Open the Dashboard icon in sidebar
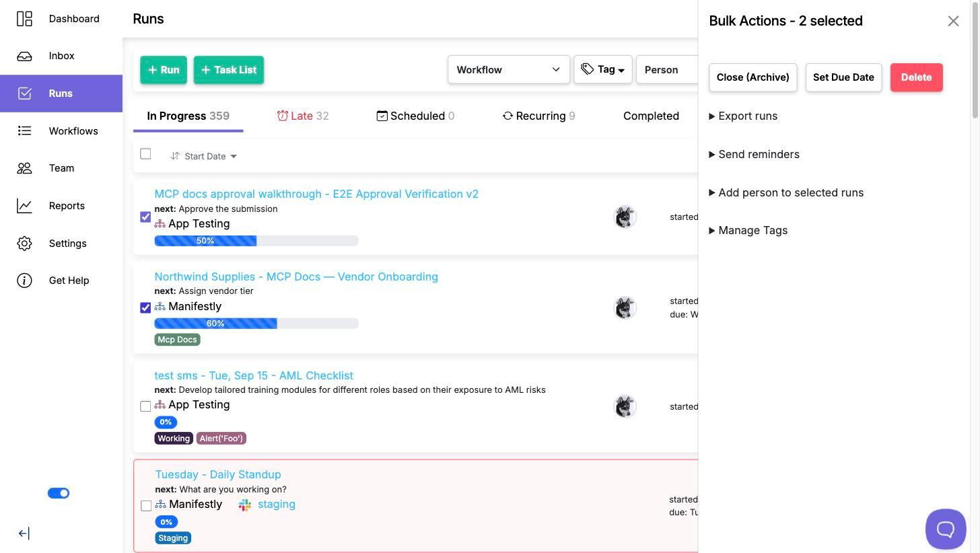 (24, 19)
